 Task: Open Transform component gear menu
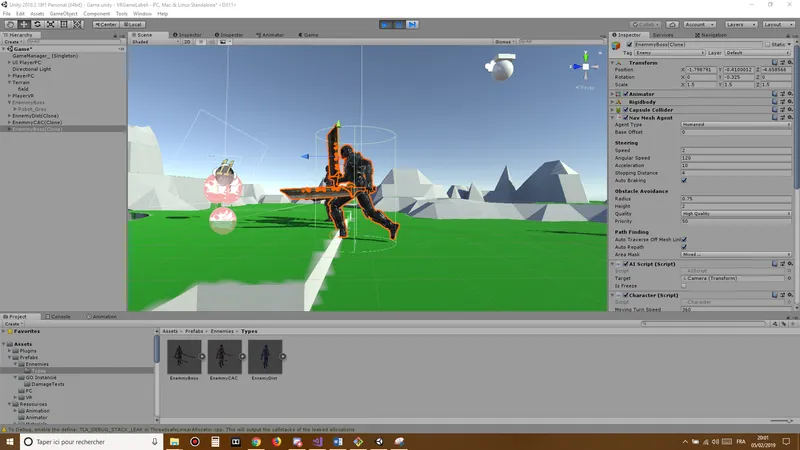(790, 63)
